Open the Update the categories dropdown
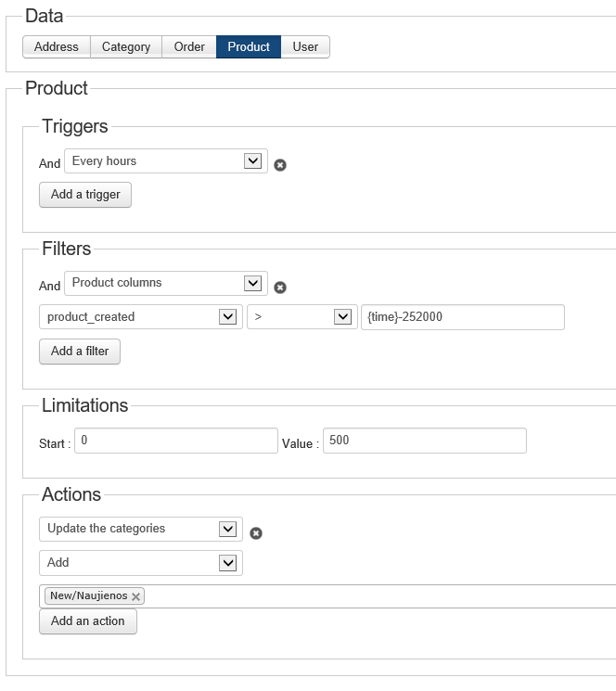Image resolution: width=616 pixels, height=691 pixels. (141, 529)
